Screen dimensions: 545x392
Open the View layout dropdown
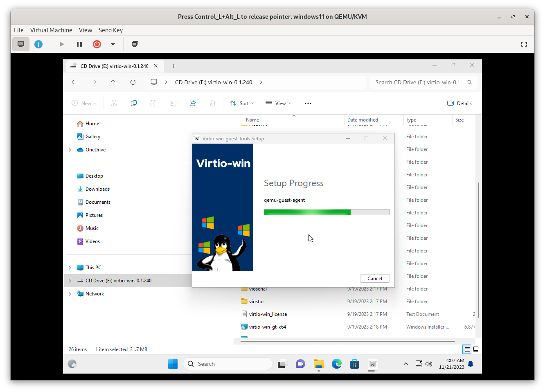[x=278, y=104]
